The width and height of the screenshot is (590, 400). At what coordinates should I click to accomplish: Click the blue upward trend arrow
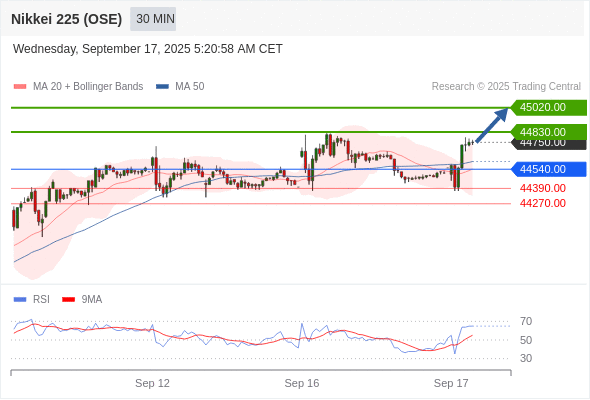[x=492, y=125]
